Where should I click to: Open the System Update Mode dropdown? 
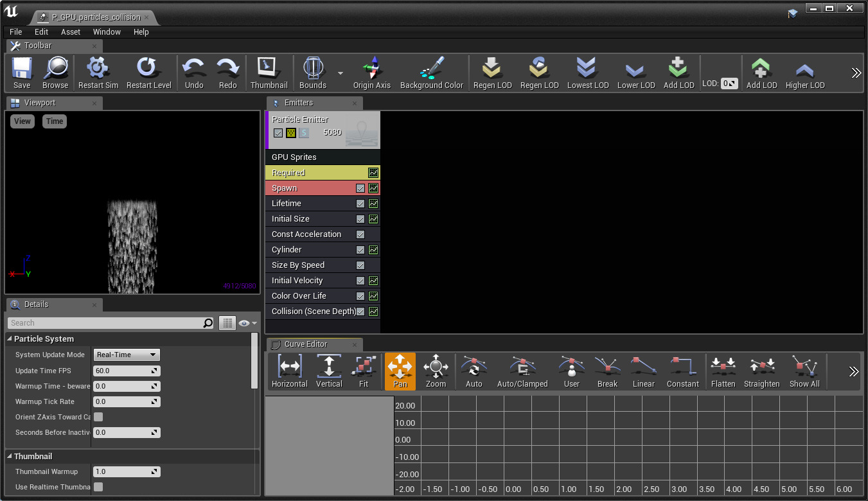pos(127,355)
